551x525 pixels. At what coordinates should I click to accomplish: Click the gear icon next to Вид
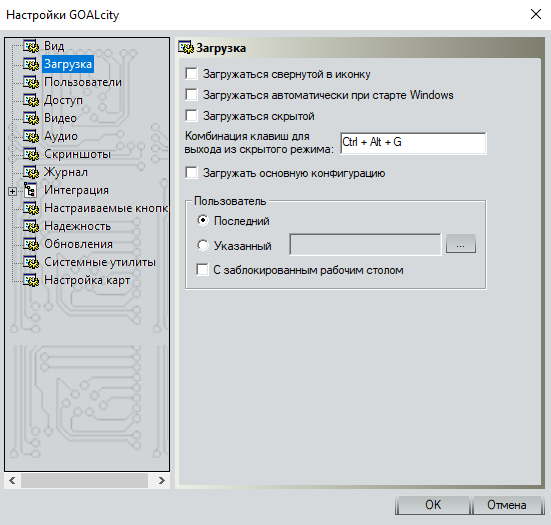[31, 46]
